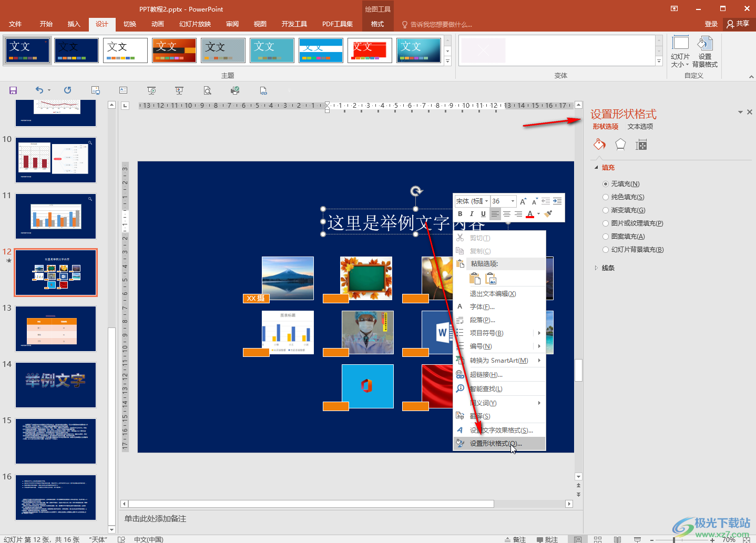Center text in the mini toolbar
Viewport: 756px width, 543px height.
[x=507, y=214]
